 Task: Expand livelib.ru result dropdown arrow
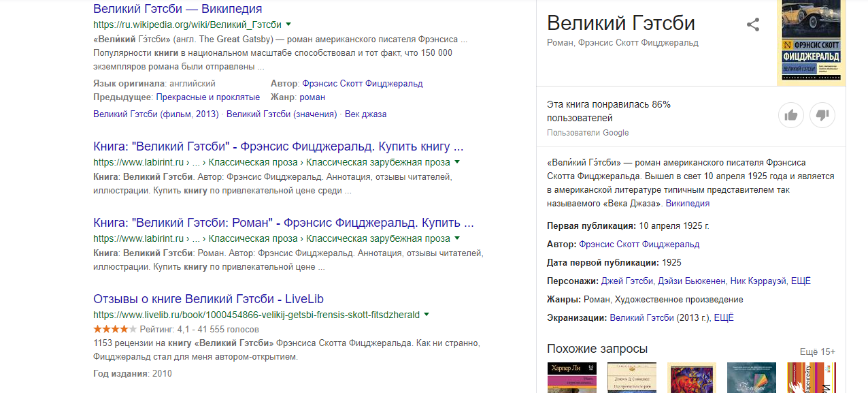click(x=427, y=315)
